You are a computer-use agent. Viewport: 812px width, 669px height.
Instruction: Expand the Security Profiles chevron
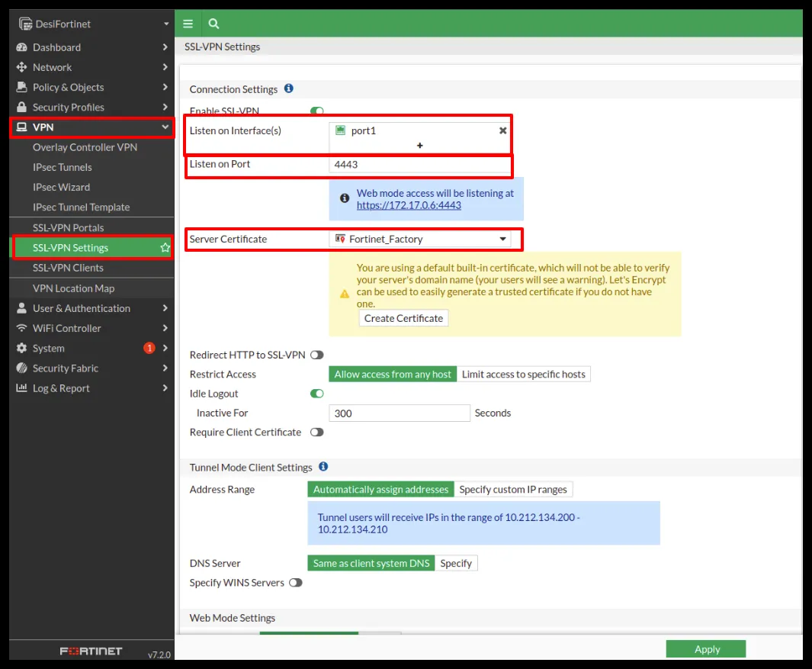point(165,108)
